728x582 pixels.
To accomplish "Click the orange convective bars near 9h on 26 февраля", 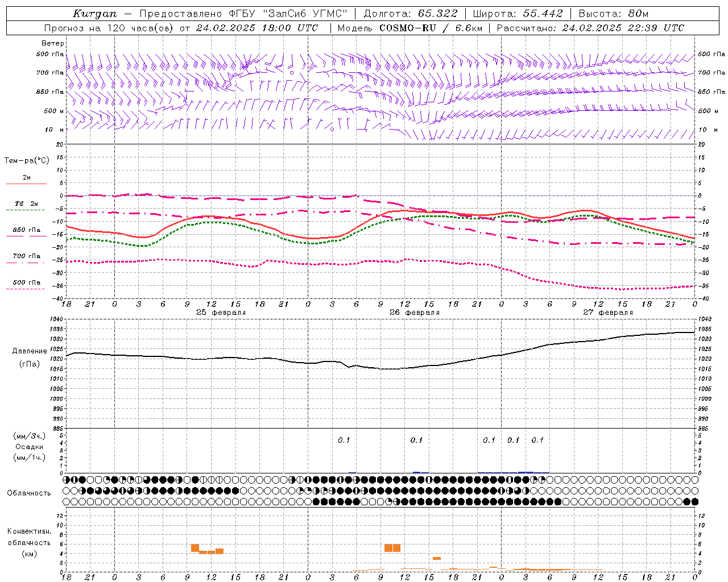I will (392, 548).
